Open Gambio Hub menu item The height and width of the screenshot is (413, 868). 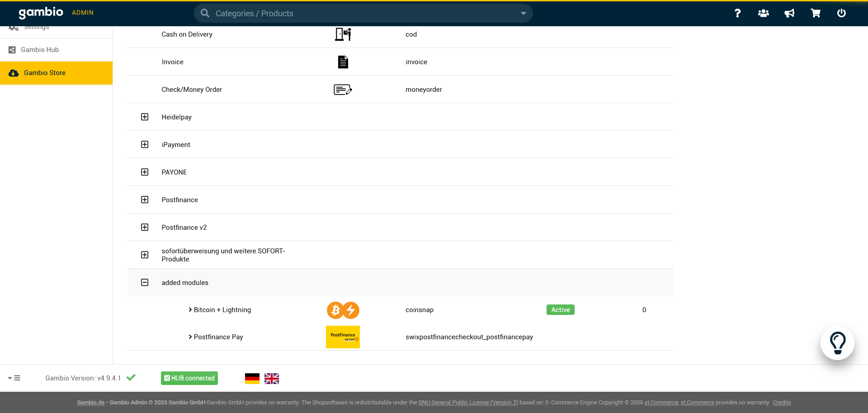tap(56, 50)
